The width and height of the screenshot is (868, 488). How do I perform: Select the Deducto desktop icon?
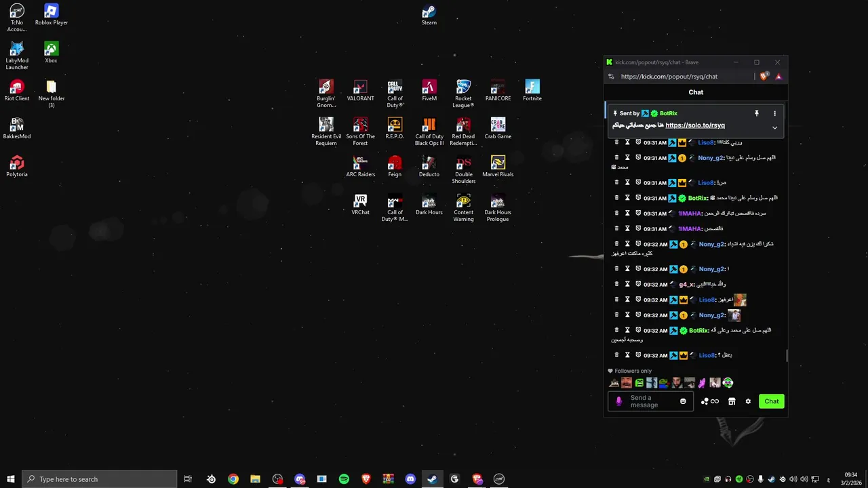[429, 167]
